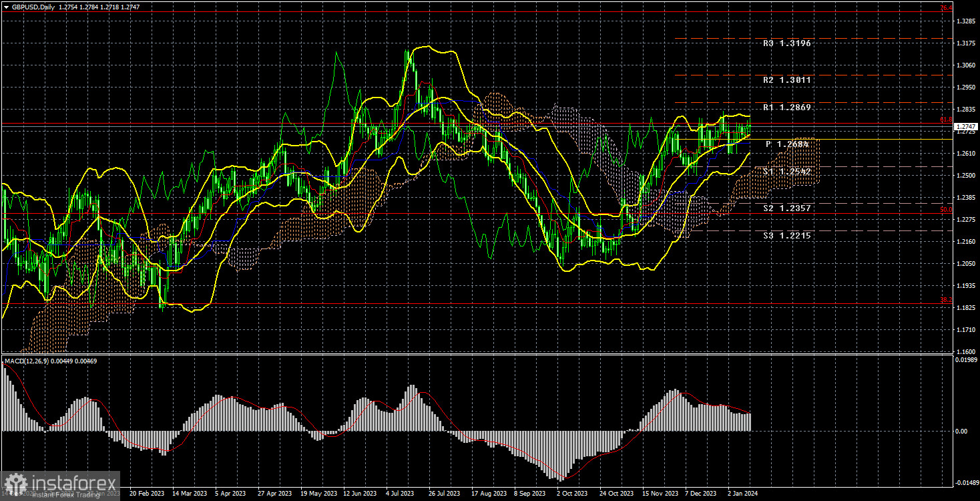Viewport: 980px width, 501px height.
Task: Click the 1.1600 price axis value
Action: click(x=965, y=351)
